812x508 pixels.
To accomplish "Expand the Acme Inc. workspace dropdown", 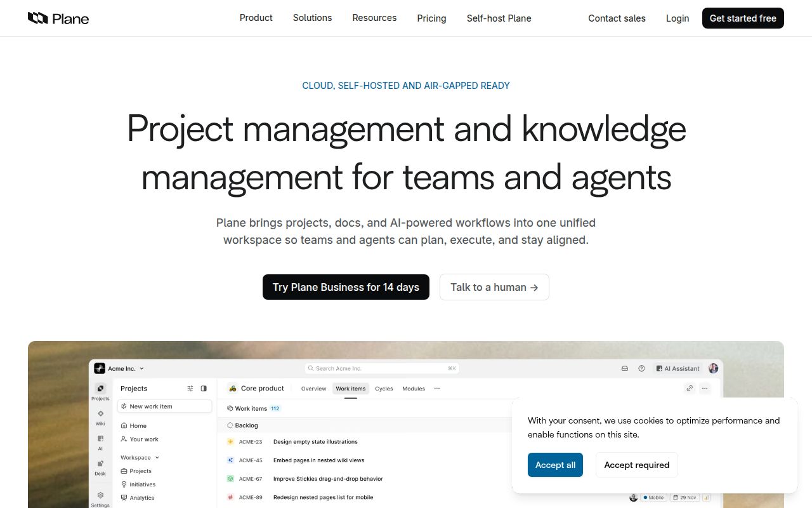I will pos(141,368).
